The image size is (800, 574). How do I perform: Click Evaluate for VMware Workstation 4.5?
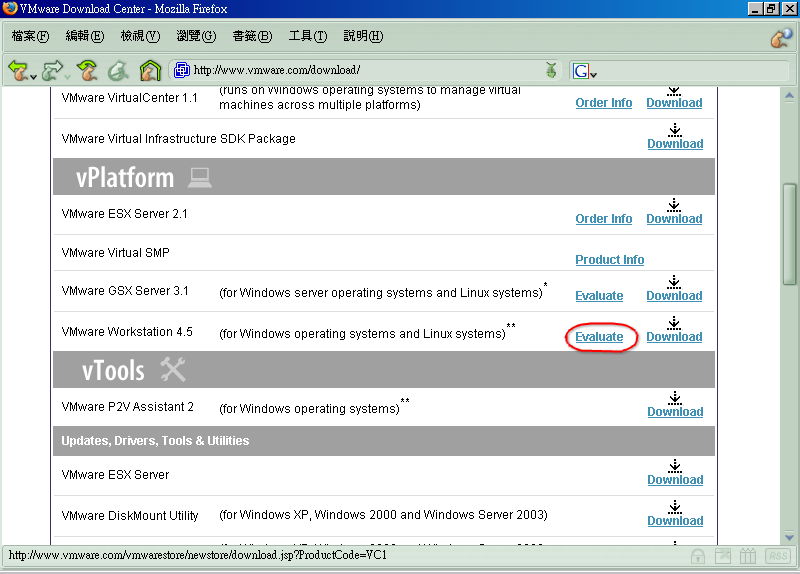point(599,337)
